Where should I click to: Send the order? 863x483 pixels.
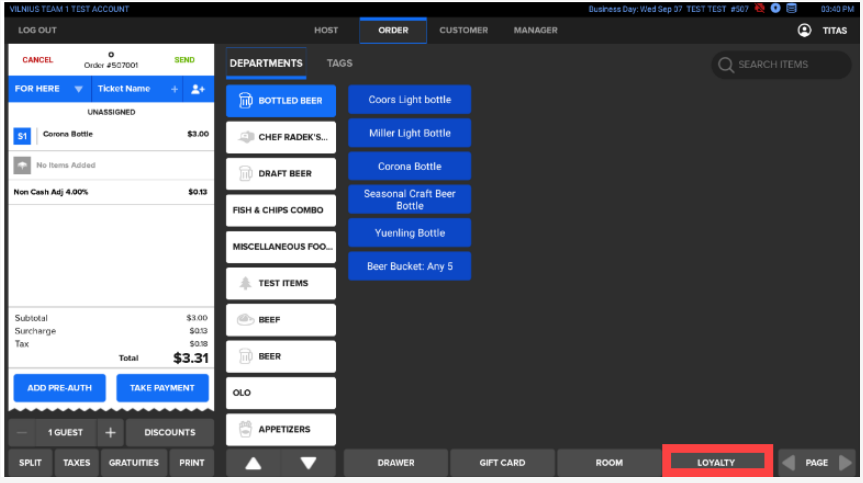click(x=184, y=59)
